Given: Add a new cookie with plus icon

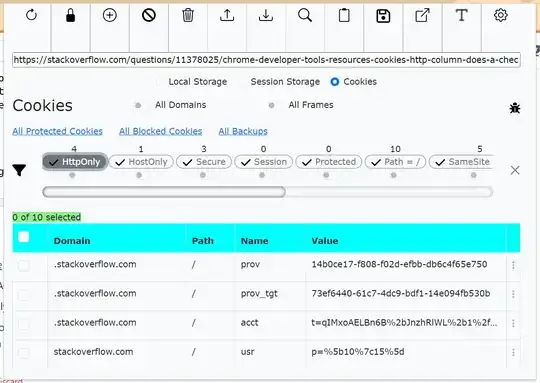Looking at the screenshot, I should pyautogui.click(x=110, y=15).
